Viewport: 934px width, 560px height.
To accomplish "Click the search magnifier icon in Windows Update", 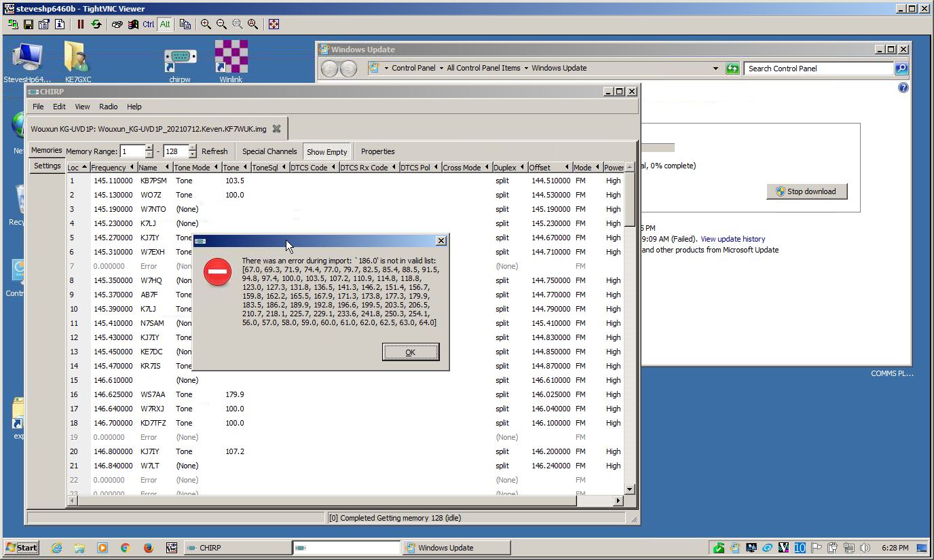I will [x=901, y=68].
